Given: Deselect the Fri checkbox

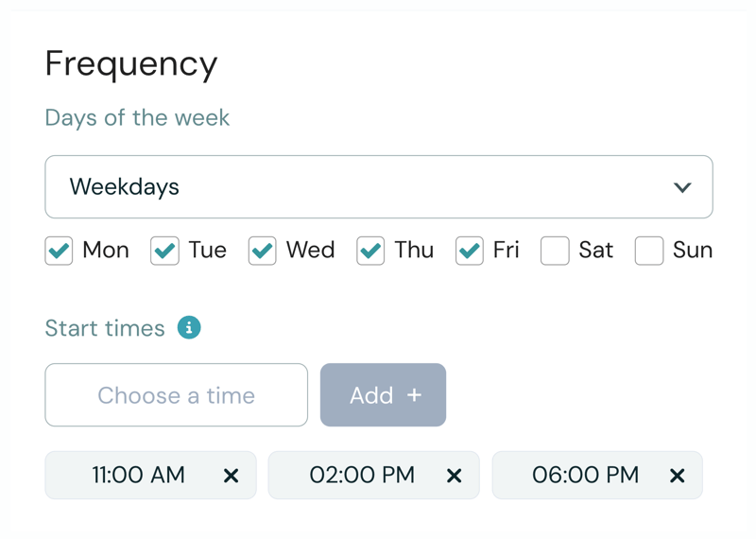Looking at the screenshot, I should [x=470, y=251].
